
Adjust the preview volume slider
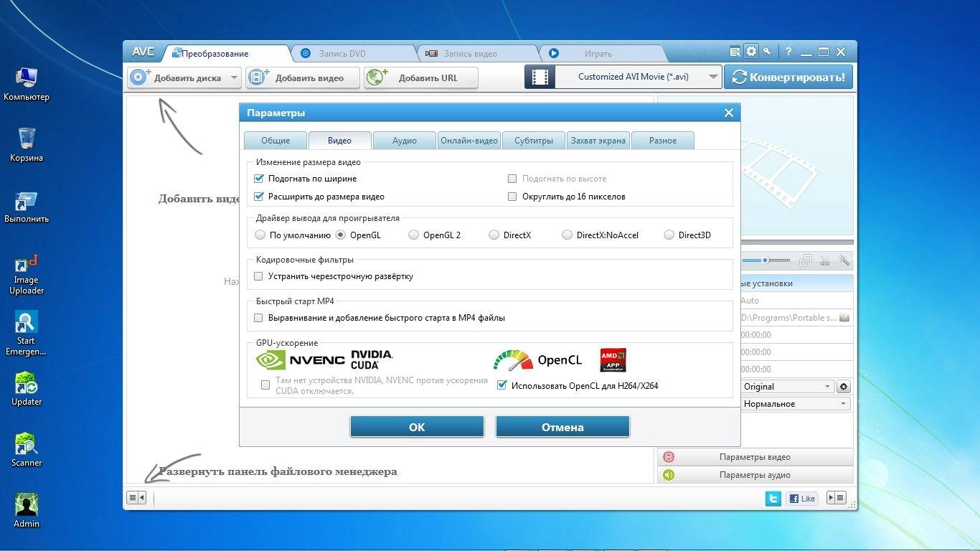[x=765, y=260]
